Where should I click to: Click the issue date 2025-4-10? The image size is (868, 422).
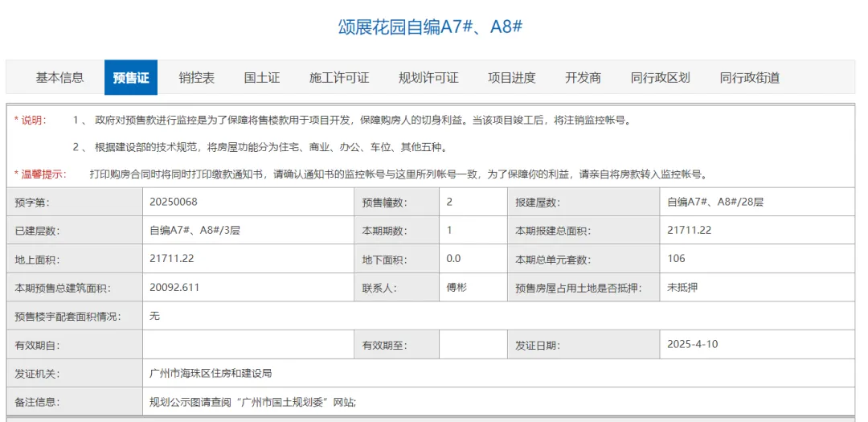coord(693,344)
